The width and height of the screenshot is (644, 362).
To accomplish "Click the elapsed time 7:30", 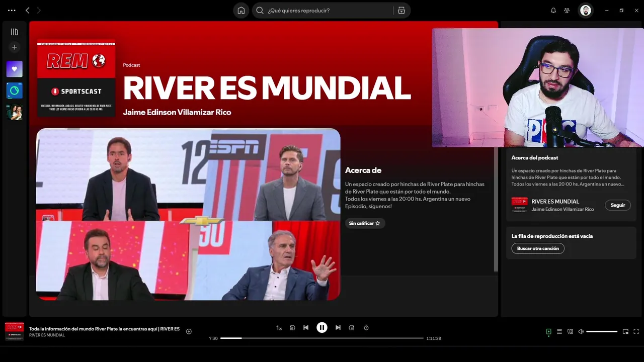I will [x=213, y=338].
